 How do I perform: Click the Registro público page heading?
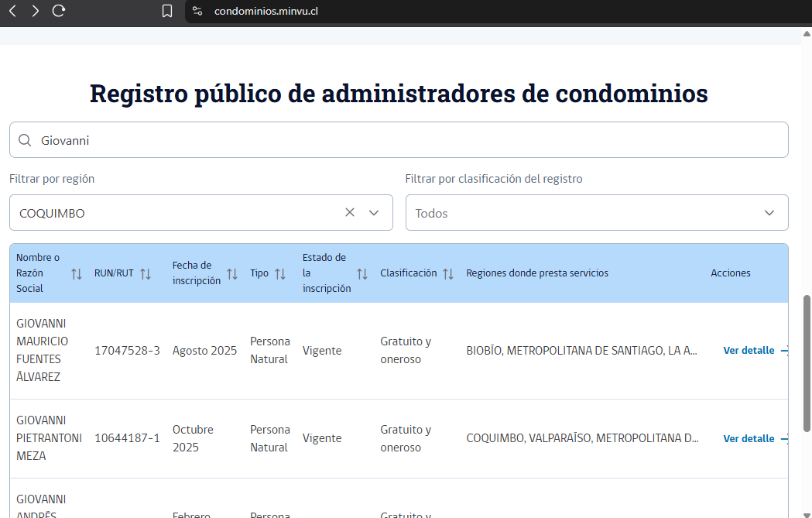(399, 94)
